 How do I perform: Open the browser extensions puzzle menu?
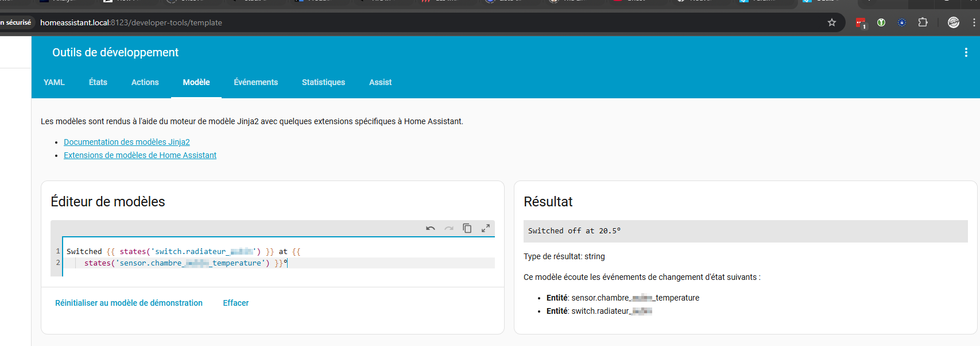coord(923,22)
